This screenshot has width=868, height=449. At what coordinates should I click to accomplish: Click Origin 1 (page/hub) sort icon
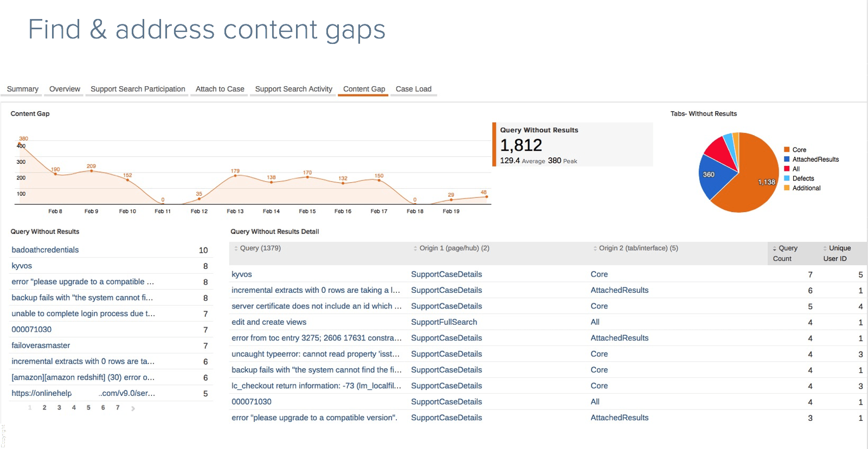tap(415, 248)
